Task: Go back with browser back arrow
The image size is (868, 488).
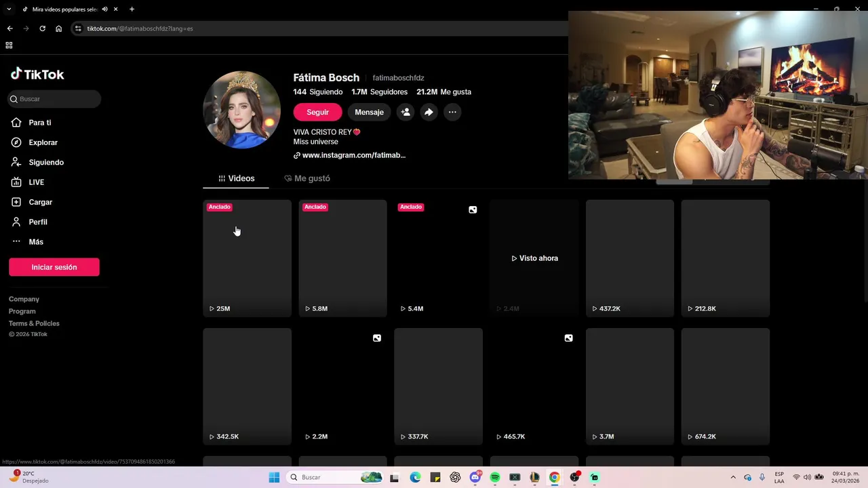Action: 9,28
